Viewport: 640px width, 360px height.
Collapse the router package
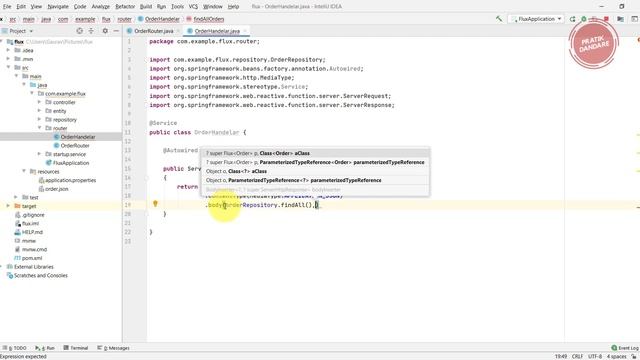39,128
